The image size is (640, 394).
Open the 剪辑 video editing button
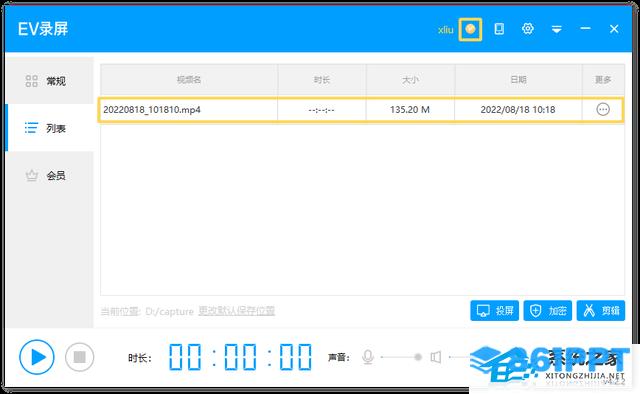click(601, 311)
